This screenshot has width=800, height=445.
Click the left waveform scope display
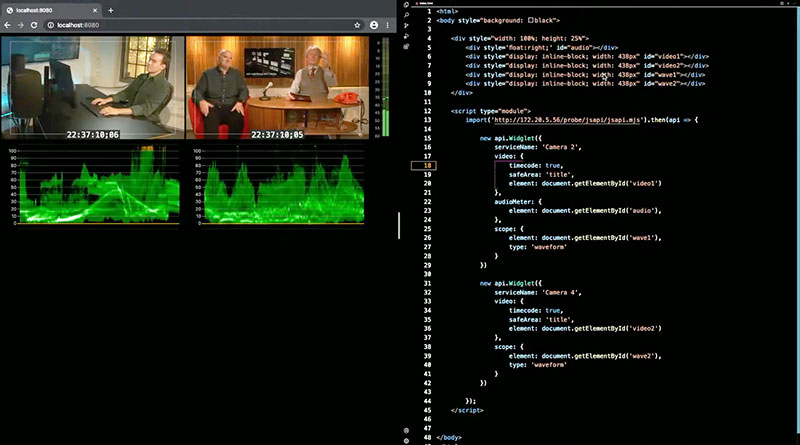(x=92, y=187)
